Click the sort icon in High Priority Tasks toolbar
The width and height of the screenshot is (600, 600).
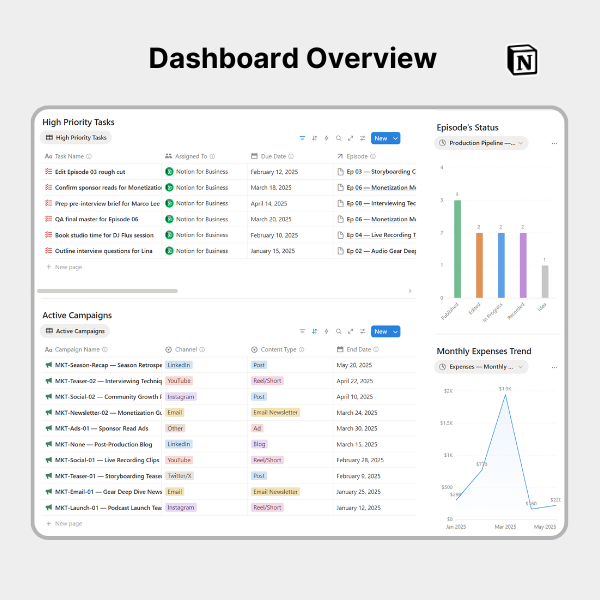point(315,138)
